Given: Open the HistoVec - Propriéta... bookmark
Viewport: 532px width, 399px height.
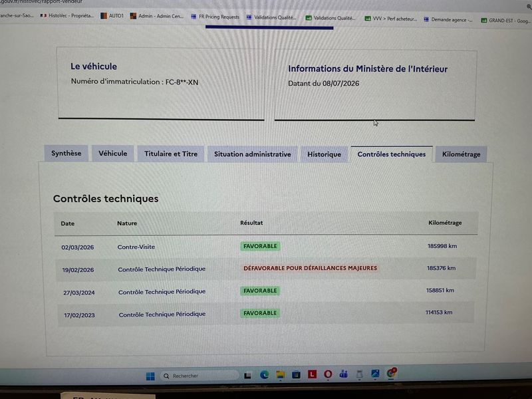Looking at the screenshot, I should pos(67,15).
